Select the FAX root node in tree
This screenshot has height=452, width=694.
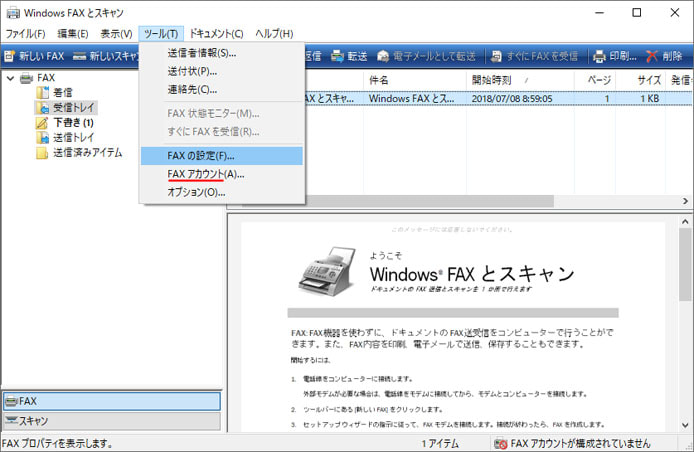(38, 78)
